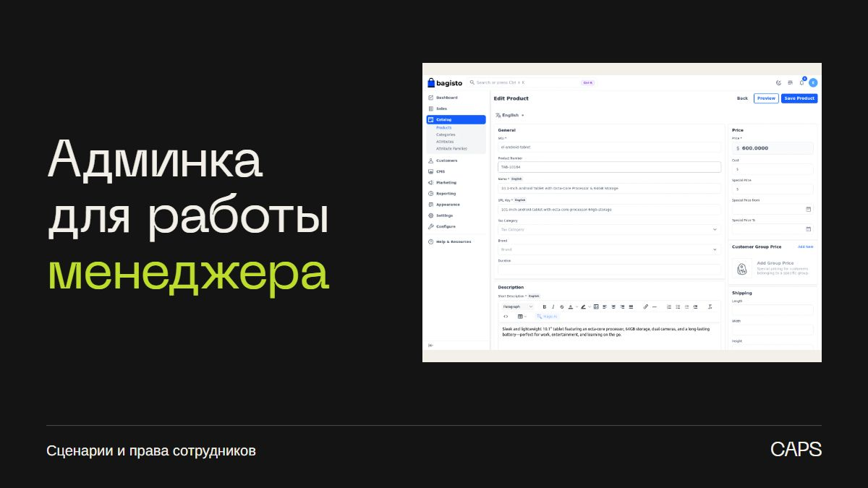Click the Length shipping field
868x488 pixels.
(x=772, y=309)
